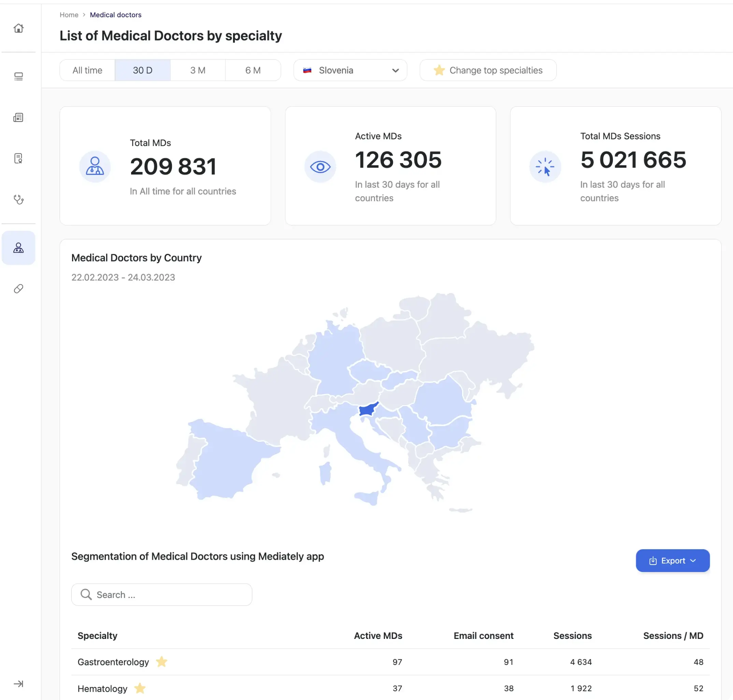This screenshot has width=733, height=700.
Task: Click Change top specialties button
Action: point(488,70)
